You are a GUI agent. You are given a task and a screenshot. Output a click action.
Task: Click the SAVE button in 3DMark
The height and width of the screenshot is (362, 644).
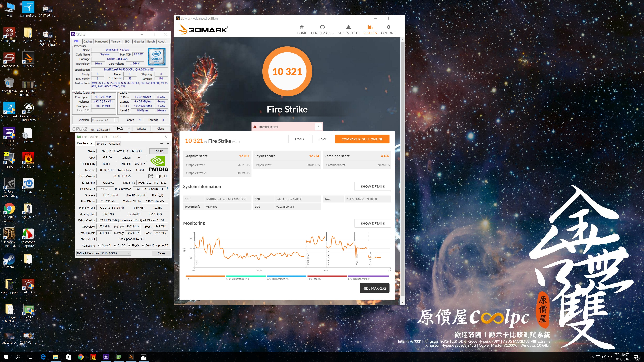point(323,139)
